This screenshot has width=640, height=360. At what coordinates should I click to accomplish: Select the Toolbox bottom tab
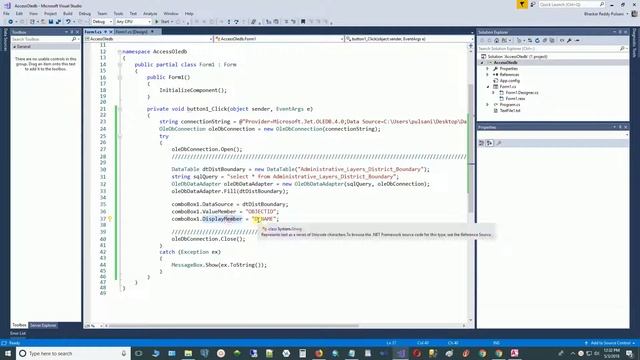[x=19, y=325]
